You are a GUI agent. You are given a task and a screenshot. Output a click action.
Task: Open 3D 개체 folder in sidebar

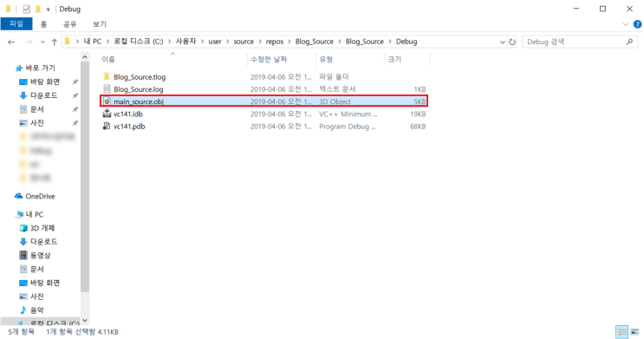[x=42, y=228]
